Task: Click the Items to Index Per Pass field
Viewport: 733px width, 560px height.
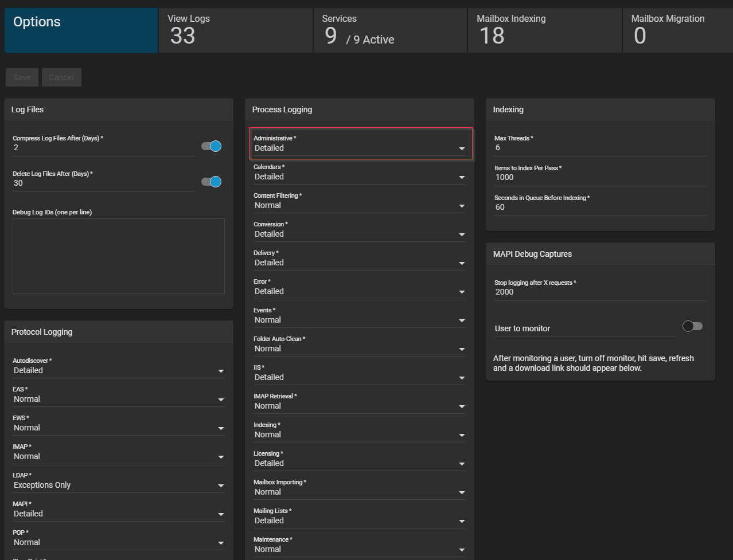Action: pos(600,178)
